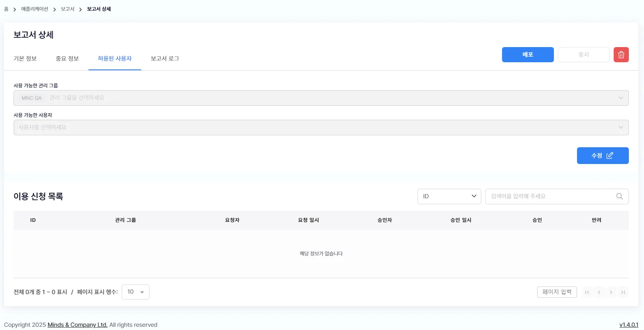
Task: Click the red trash delete icon
Action: point(621,55)
